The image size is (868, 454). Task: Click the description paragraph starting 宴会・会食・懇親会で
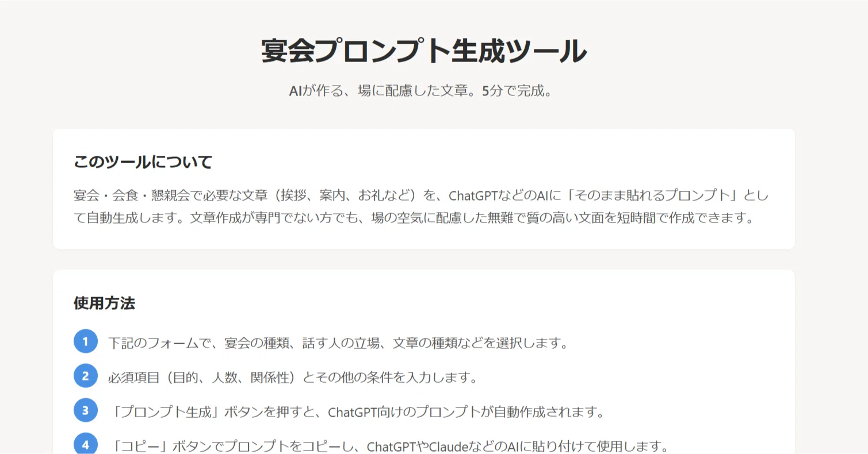pos(421,207)
